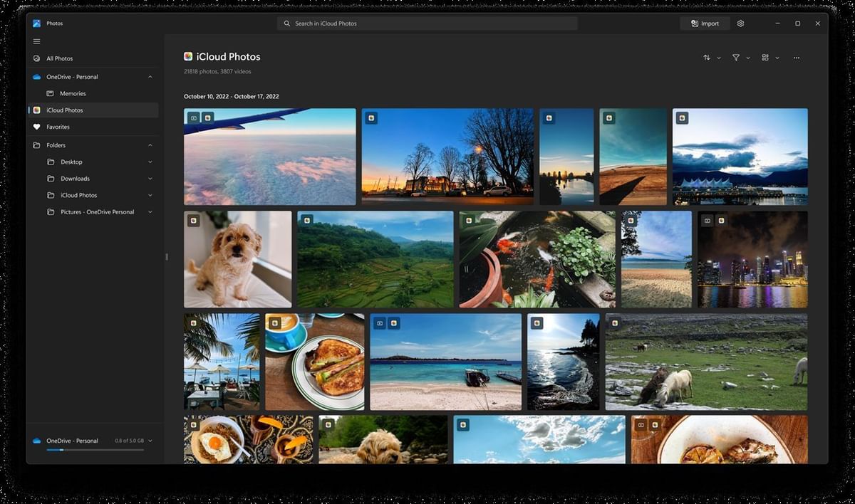This screenshot has width=855, height=504.
Task: Expand the Downloads folder chevron
Action: (x=150, y=178)
